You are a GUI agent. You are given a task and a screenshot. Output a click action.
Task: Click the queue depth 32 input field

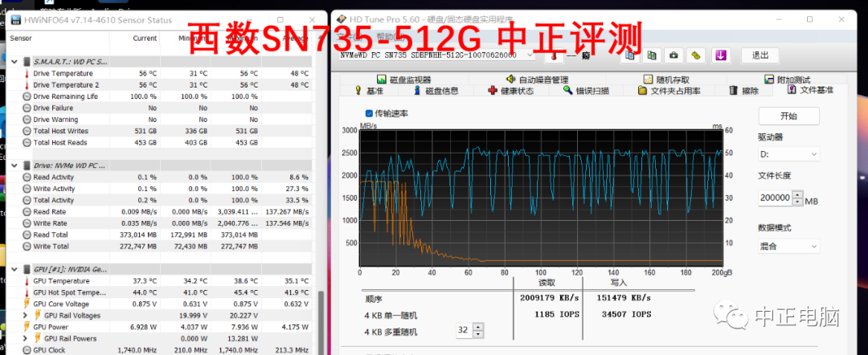point(465,331)
